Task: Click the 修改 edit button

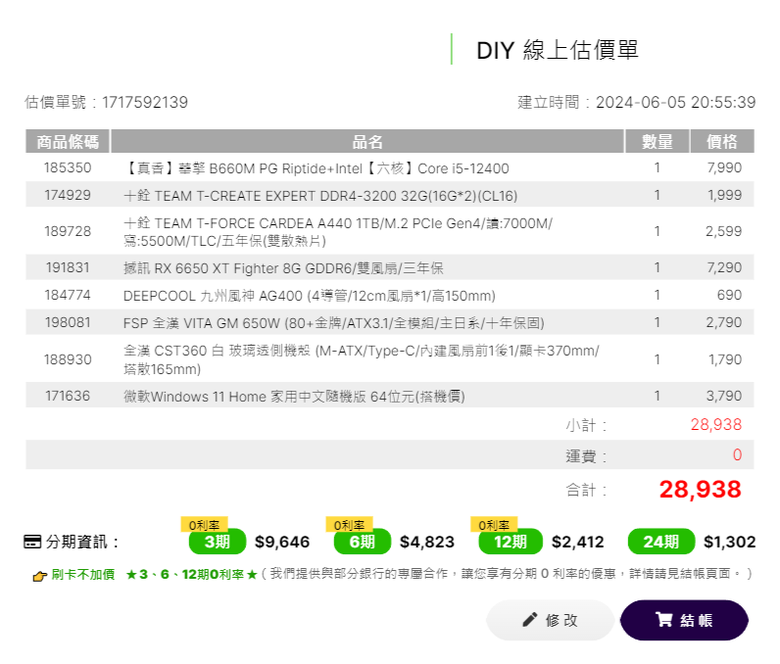Action: [x=550, y=620]
